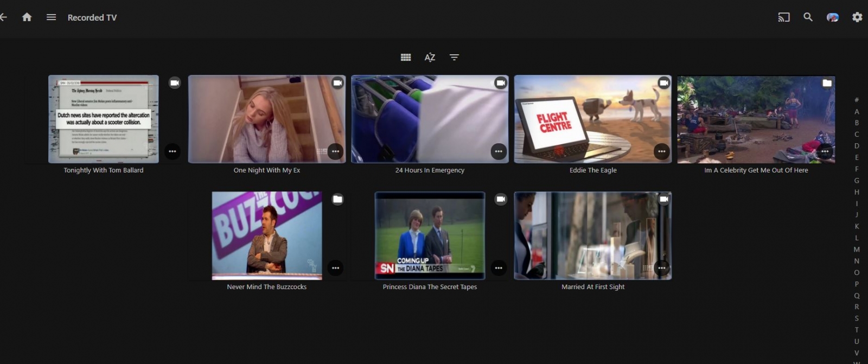Open more options for Princess Diana The Secret Tapes

(x=499, y=268)
